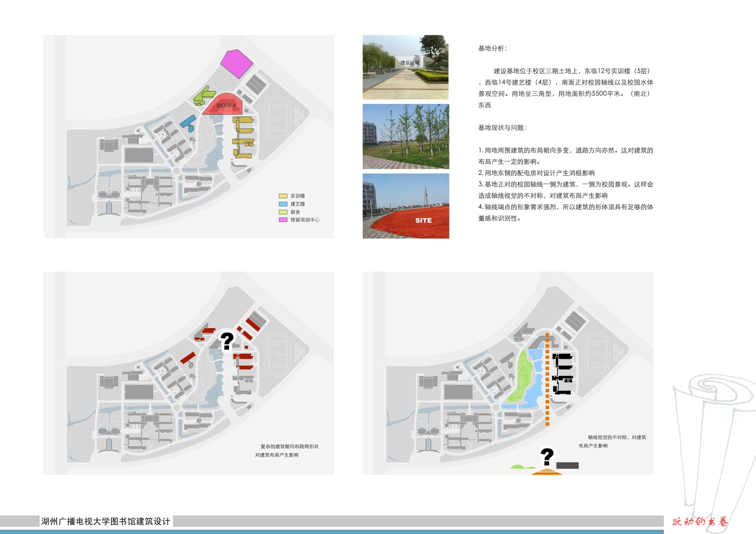Viewport: 756px width, 534px height.
Task: Open the photo with red SITE overlay
Action: [x=406, y=206]
